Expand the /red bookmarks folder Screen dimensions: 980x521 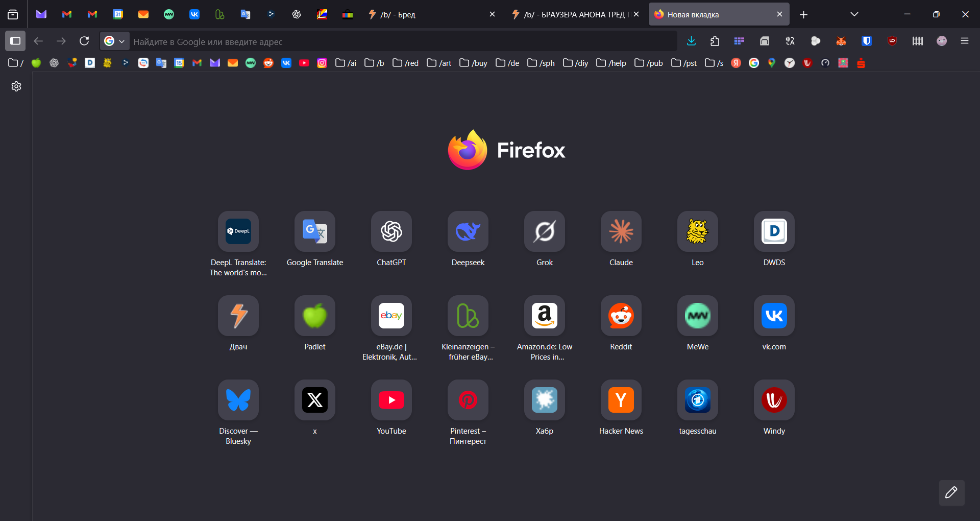406,63
